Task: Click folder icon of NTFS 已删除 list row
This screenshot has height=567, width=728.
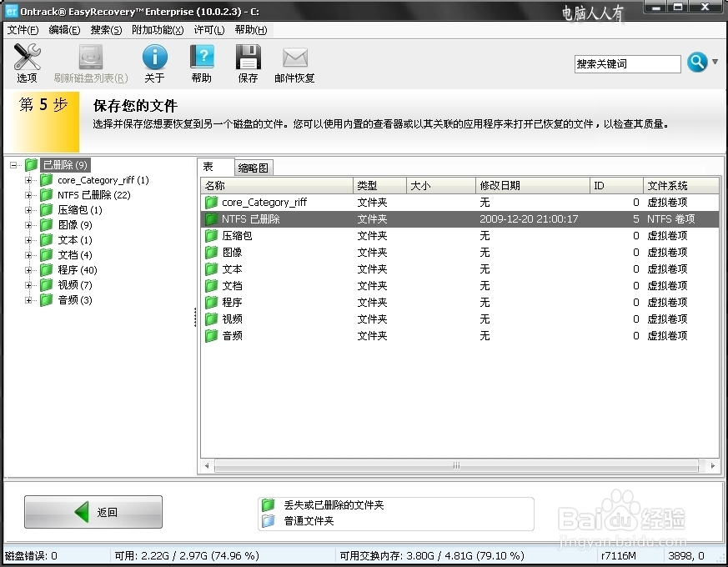Action: pos(211,218)
